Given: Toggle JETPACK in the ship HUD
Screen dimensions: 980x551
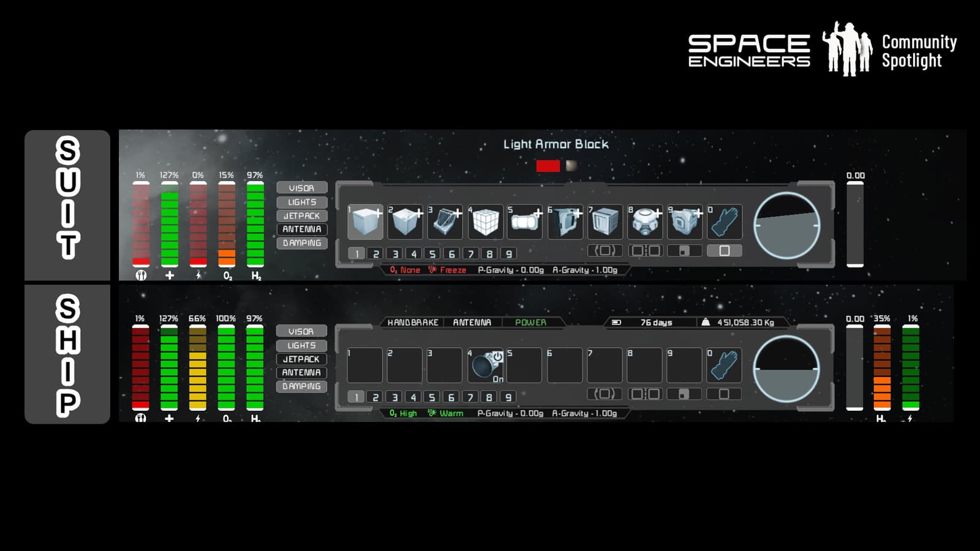Looking at the screenshot, I should pyautogui.click(x=301, y=359).
